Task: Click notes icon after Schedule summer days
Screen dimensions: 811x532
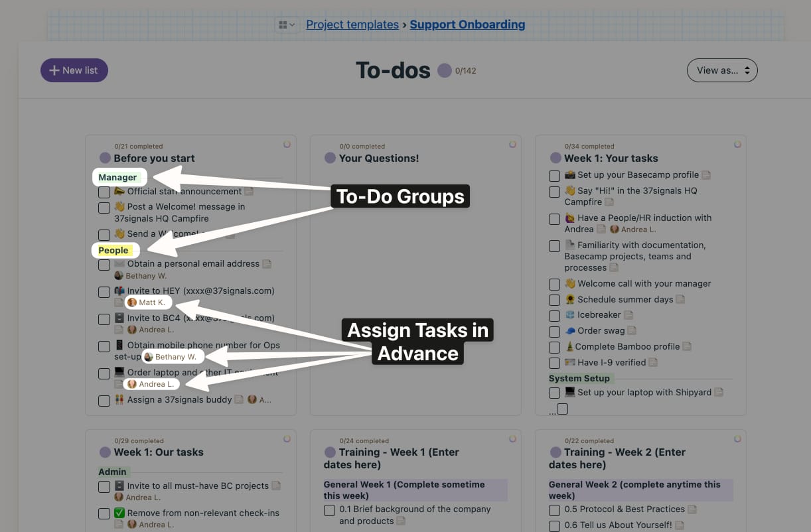Action: (681, 300)
